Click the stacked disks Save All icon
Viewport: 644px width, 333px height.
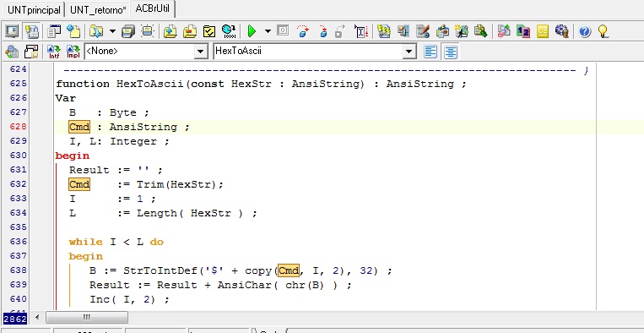click(128, 31)
